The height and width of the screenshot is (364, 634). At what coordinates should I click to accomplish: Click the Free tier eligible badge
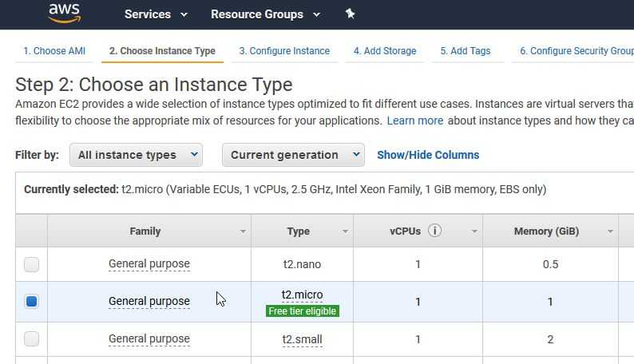click(x=303, y=311)
